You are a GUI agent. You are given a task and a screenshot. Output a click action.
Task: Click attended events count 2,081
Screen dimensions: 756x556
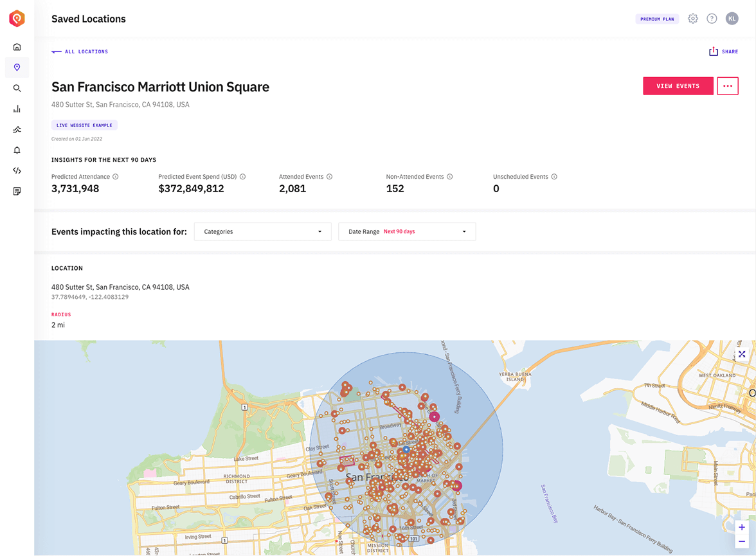click(292, 188)
